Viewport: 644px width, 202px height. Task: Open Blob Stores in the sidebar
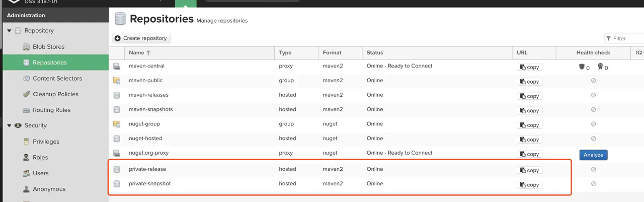(48, 47)
